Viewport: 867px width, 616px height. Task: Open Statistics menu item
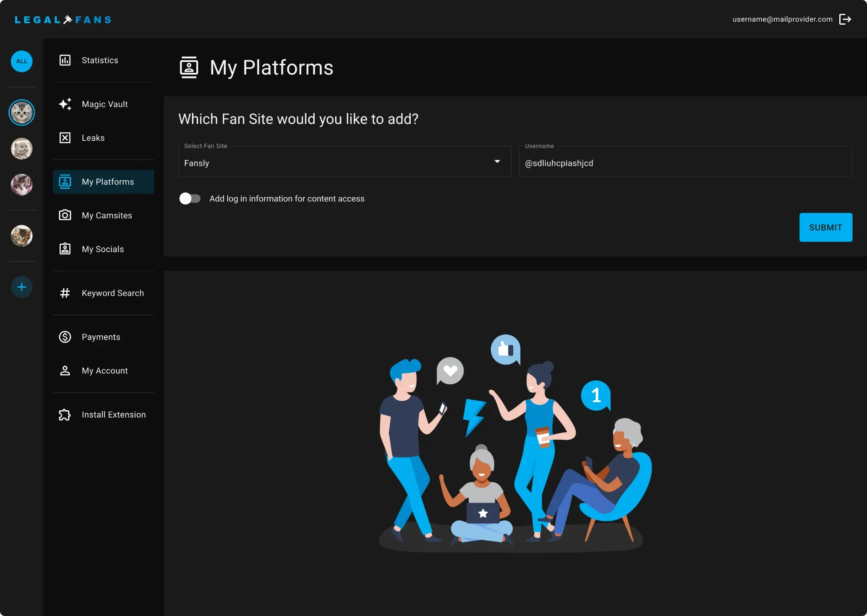(104, 60)
